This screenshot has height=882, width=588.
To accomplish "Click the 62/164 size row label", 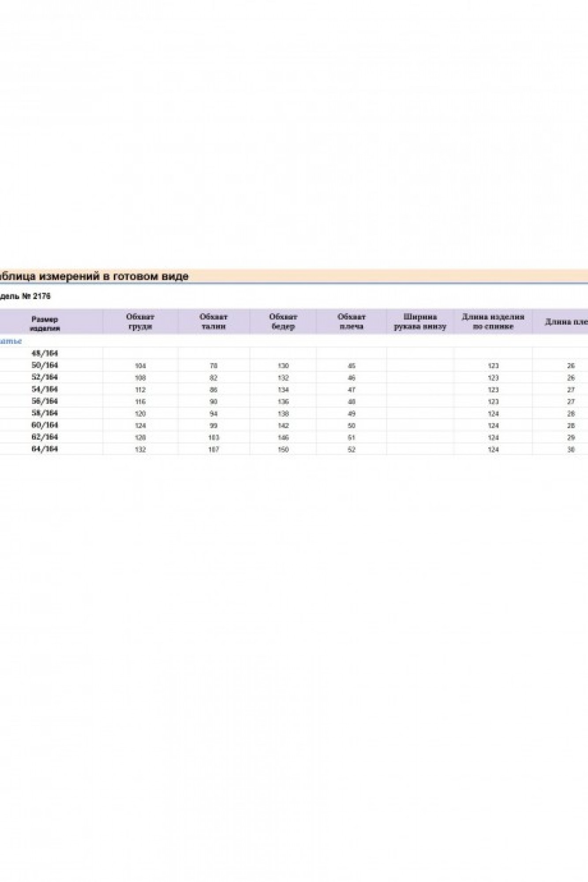I will click(45, 437).
